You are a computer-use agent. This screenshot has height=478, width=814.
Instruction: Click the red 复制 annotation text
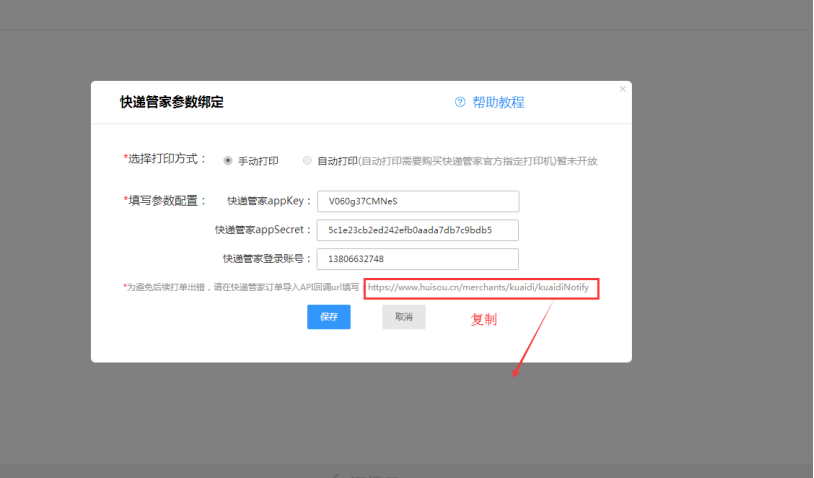(484, 320)
